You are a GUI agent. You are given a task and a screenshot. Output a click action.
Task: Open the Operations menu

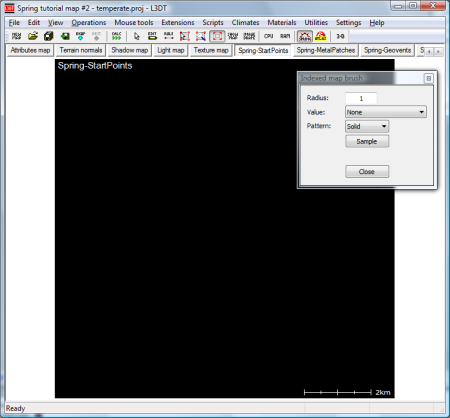pos(89,23)
